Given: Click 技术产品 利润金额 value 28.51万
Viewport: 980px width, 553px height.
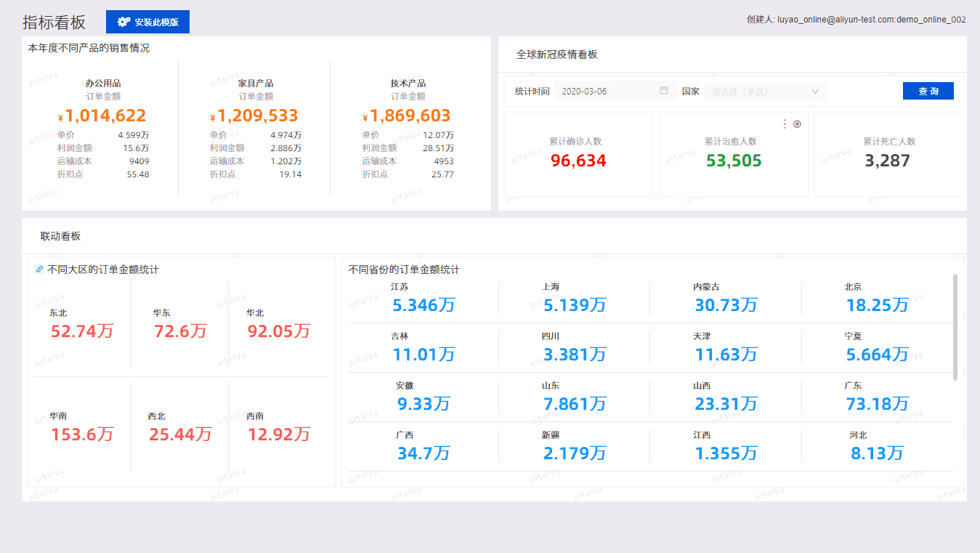Looking at the screenshot, I should 438,148.
